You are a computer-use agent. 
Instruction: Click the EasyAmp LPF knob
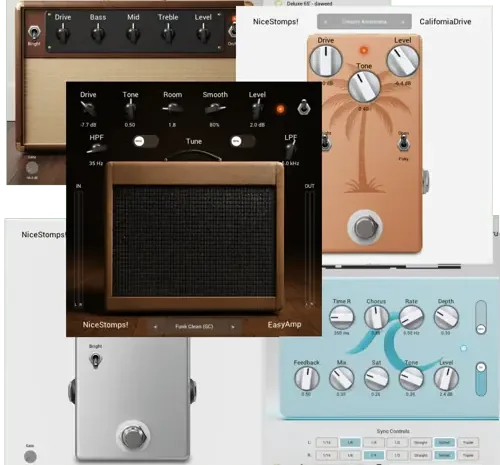pyautogui.click(x=291, y=149)
